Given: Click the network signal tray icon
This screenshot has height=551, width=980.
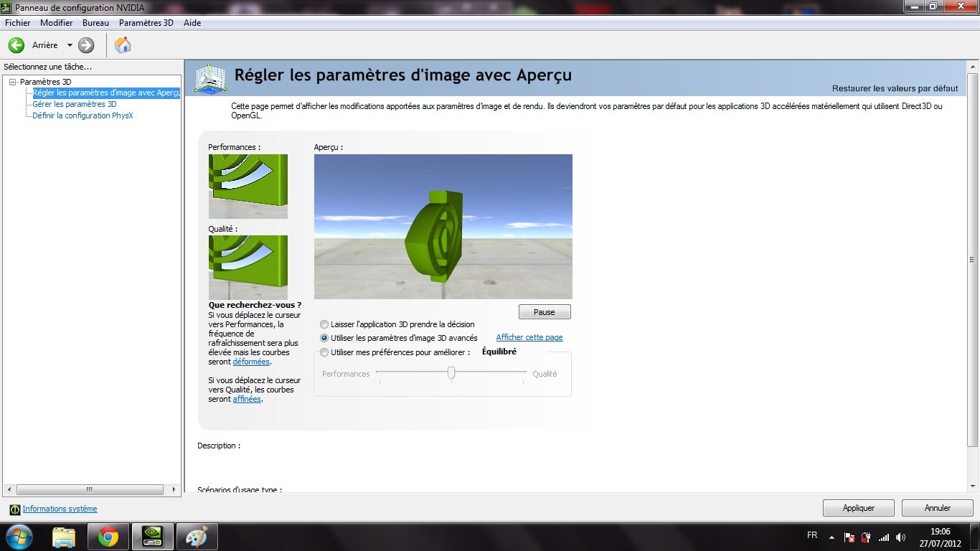Looking at the screenshot, I should tap(884, 537).
